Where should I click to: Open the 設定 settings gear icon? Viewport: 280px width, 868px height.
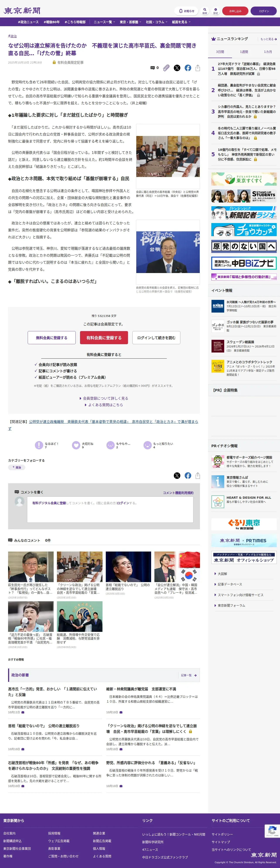point(216,11)
